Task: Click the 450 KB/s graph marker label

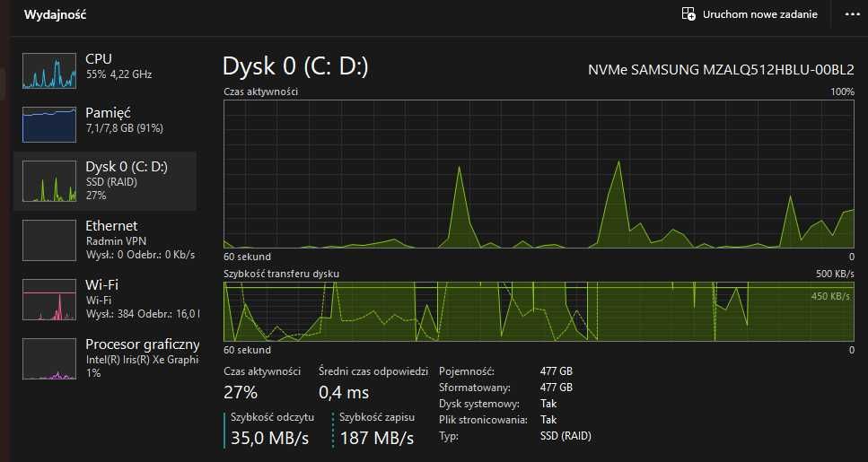Action: point(830,297)
